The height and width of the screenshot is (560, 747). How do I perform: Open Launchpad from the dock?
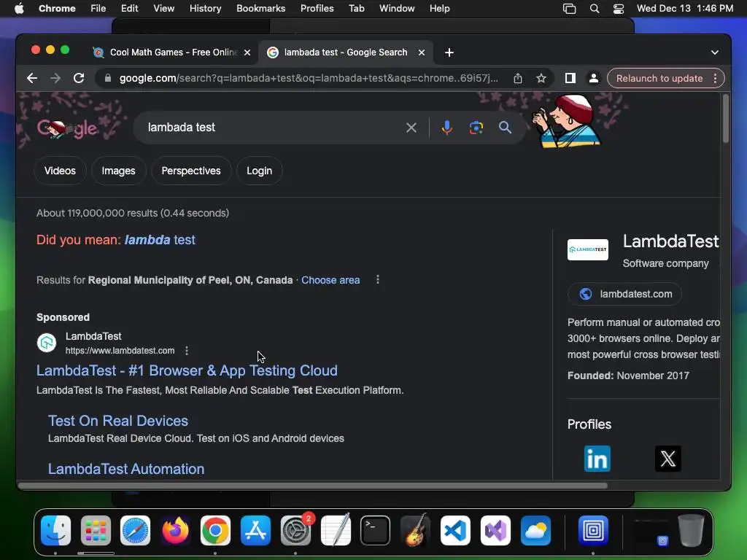coord(96,530)
